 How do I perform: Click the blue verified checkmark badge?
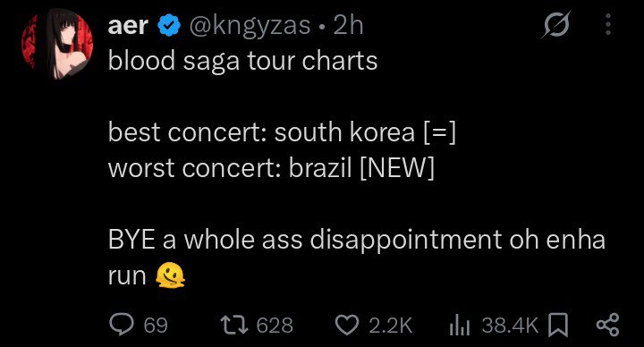tap(169, 25)
